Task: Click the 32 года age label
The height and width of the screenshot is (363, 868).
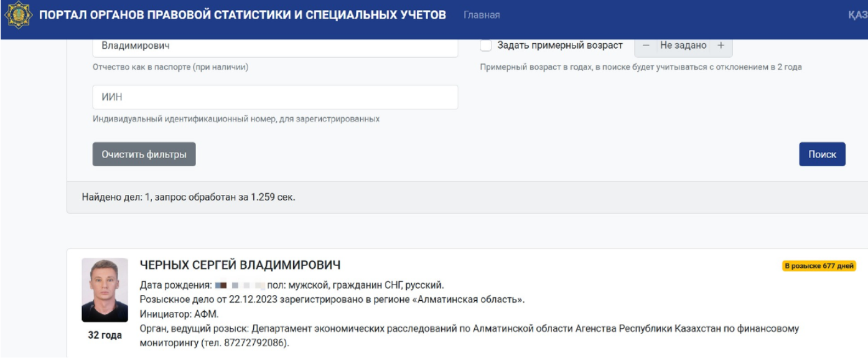Action: tap(105, 336)
